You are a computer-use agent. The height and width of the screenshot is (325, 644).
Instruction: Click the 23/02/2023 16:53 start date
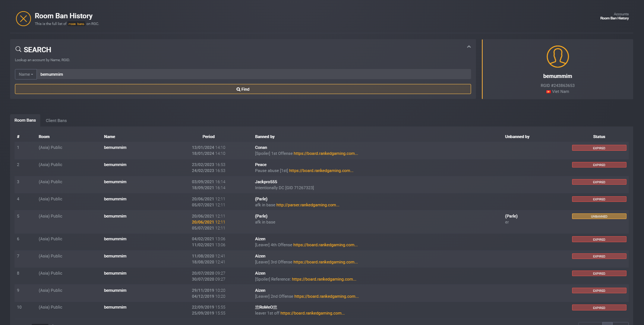click(x=208, y=165)
